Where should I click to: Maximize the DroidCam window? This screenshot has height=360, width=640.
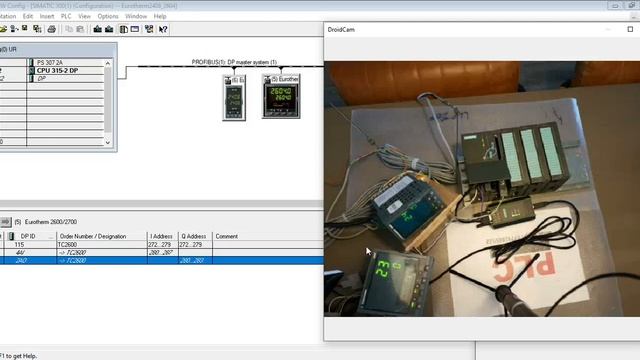coord(630,29)
